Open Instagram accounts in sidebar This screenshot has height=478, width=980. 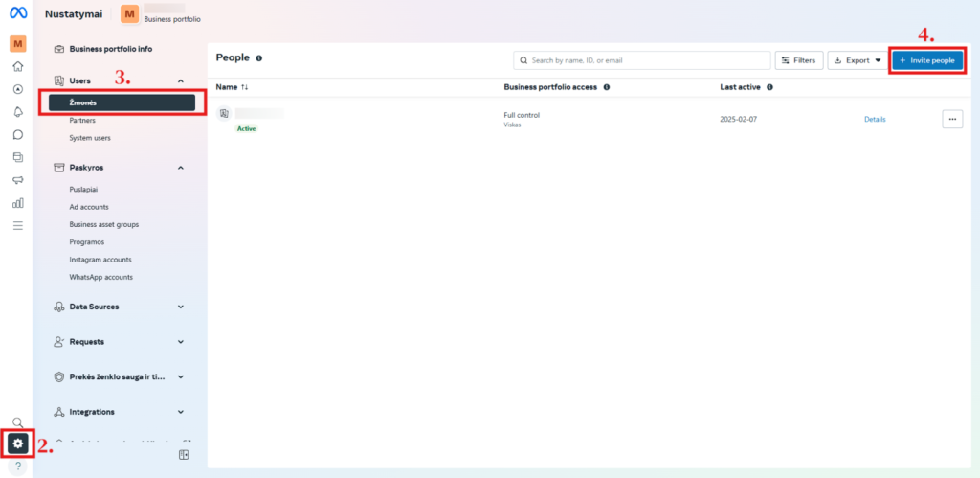[x=100, y=259]
